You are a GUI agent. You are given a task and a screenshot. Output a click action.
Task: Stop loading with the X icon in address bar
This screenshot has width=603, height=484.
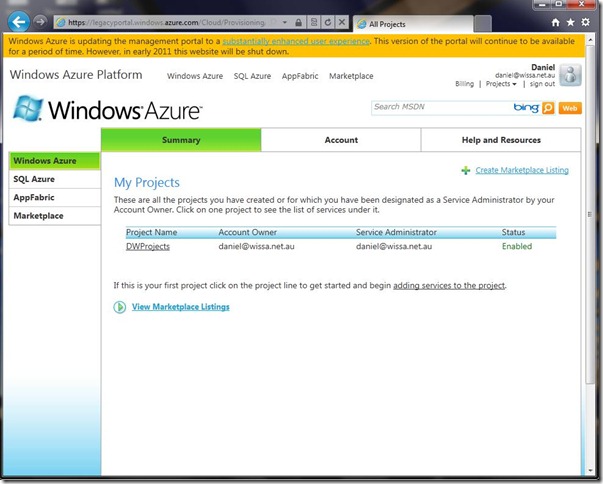(x=341, y=22)
